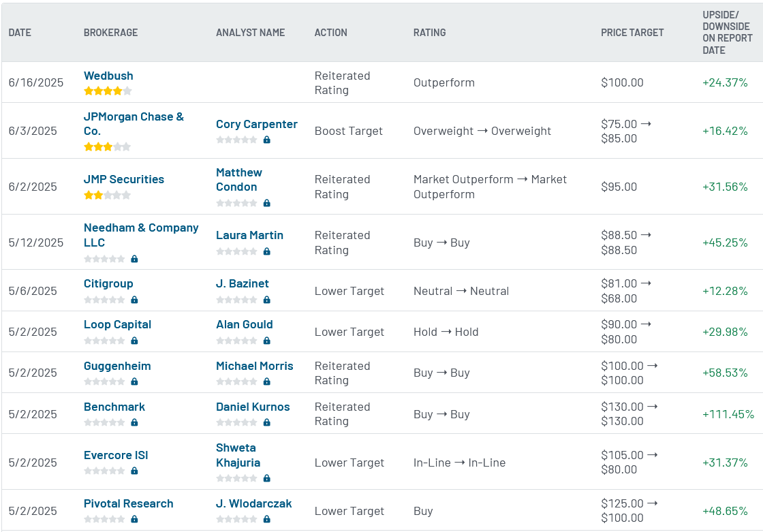This screenshot has height=532, width=763.
Task: Select the $130.00 → $130.00 price target
Action: click(x=629, y=413)
